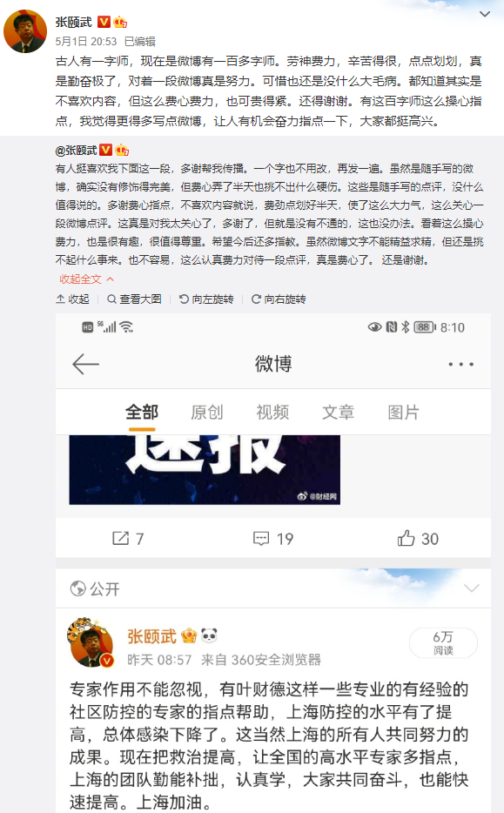Rotate the image right with 向右旋转
The height and width of the screenshot is (813, 504).
click(x=279, y=299)
